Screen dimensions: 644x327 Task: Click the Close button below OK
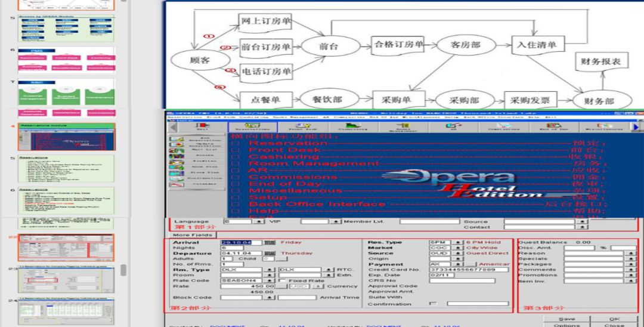614,325
